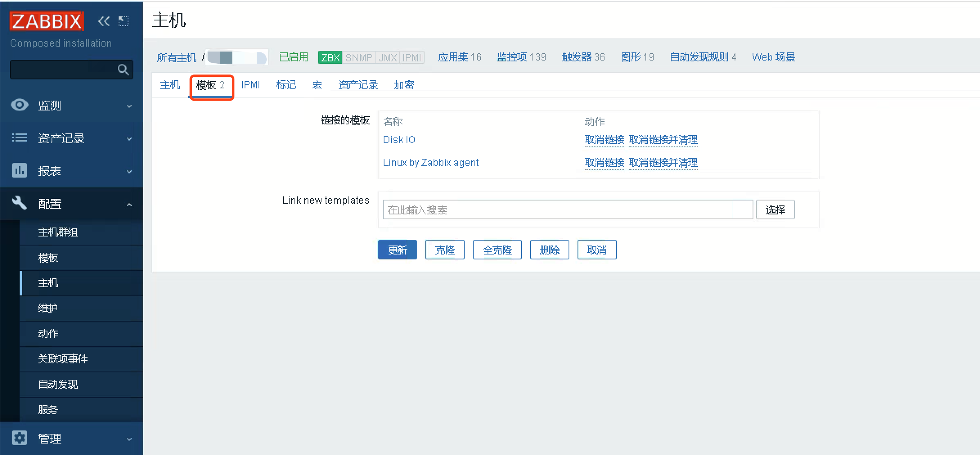This screenshot has width=980, height=455.
Task: Expand the 管理 menu chevron
Action: (129, 439)
